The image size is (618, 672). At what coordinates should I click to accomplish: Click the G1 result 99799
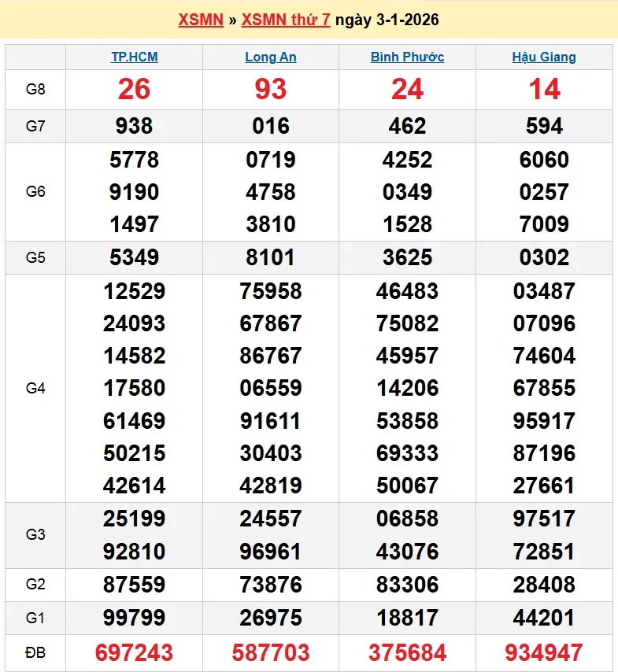tap(134, 618)
